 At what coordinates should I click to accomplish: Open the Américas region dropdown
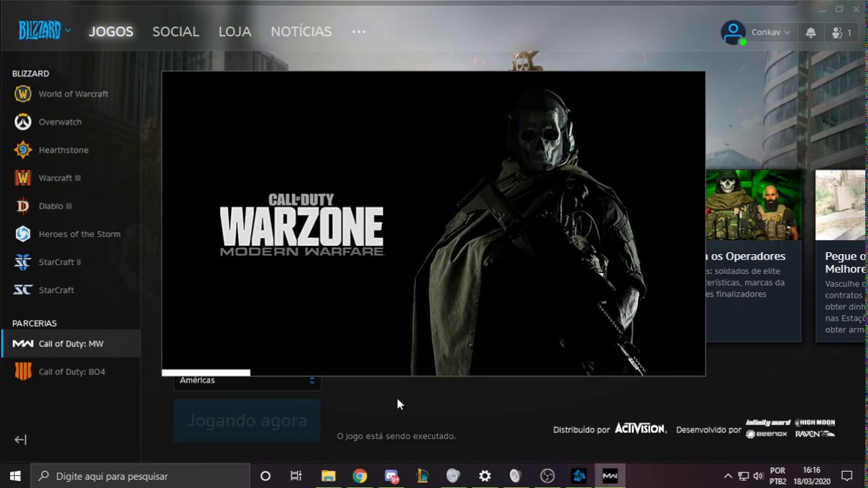[x=247, y=381]
